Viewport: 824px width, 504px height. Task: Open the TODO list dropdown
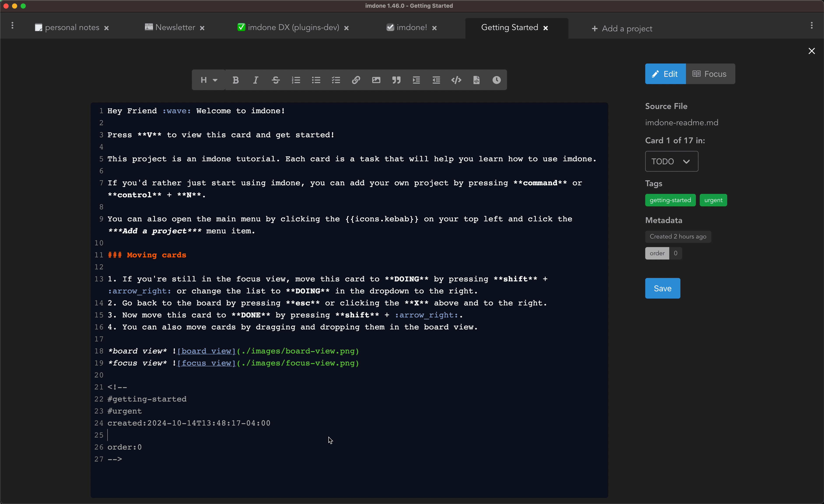point(671,161)
